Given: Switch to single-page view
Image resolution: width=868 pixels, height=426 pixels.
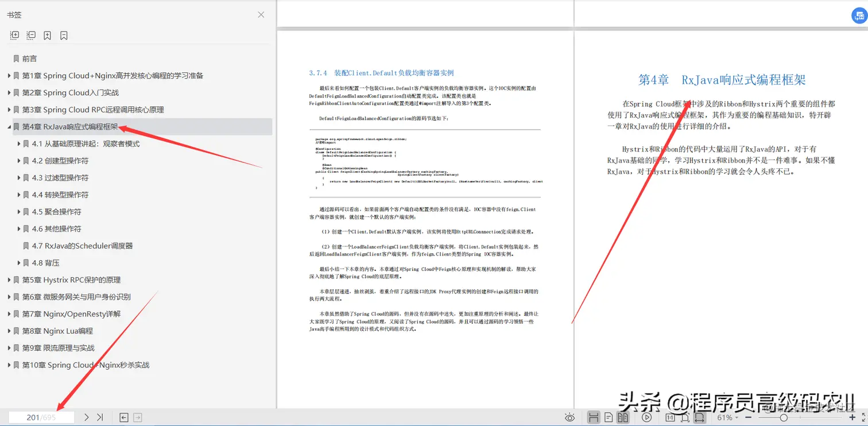Looking at the screenshot, I should [610, 417].
